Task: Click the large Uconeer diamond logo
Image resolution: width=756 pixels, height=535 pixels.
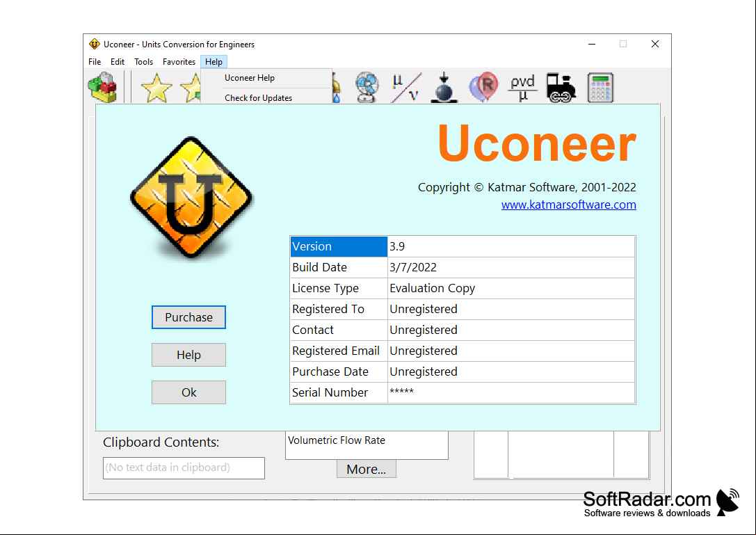Action: click(x=191, y=198)
